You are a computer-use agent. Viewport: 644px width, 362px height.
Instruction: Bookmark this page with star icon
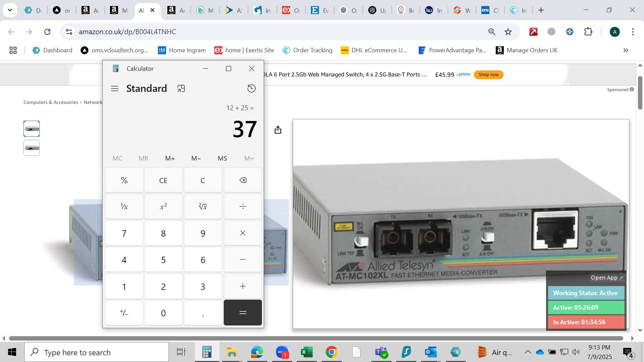[508, 32]
